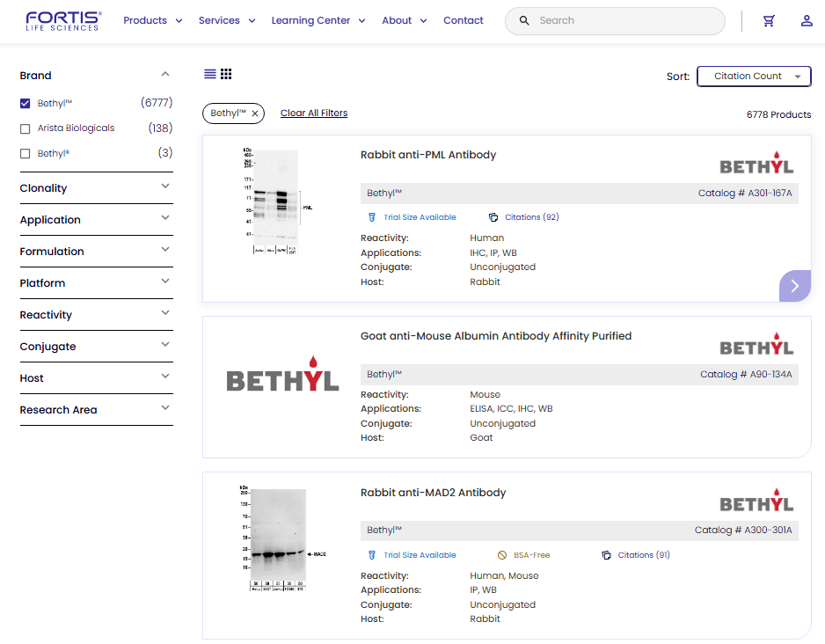Open Rabbit anti-MAD2 Antibody product
Screen dimensions: 825x644
click(x=433, y=493)
